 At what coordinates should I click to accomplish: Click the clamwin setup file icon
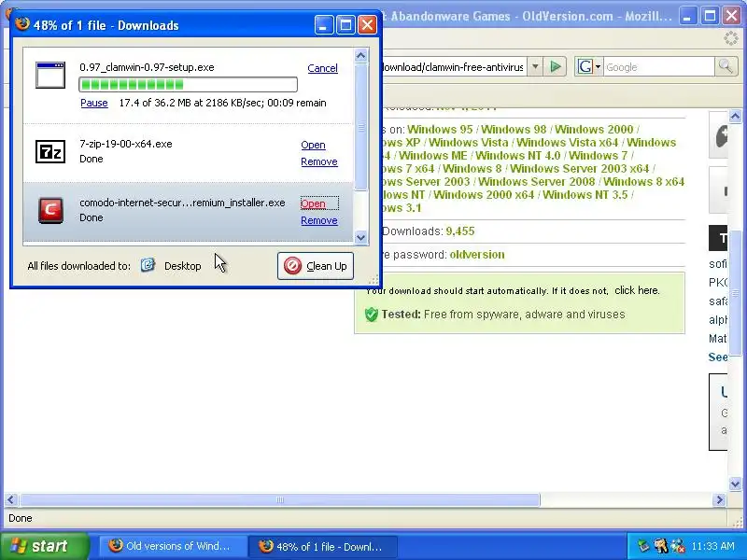50,75
